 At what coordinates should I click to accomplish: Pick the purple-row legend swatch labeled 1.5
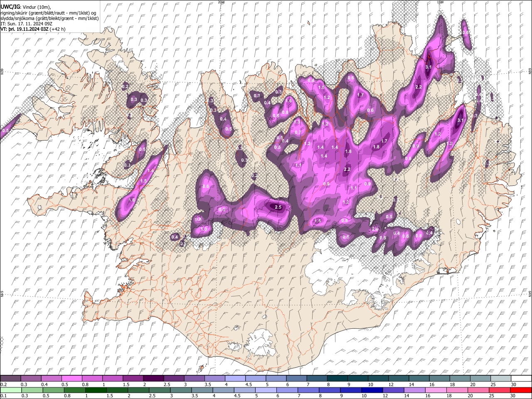pyautogui.click(x=133, y=378)
